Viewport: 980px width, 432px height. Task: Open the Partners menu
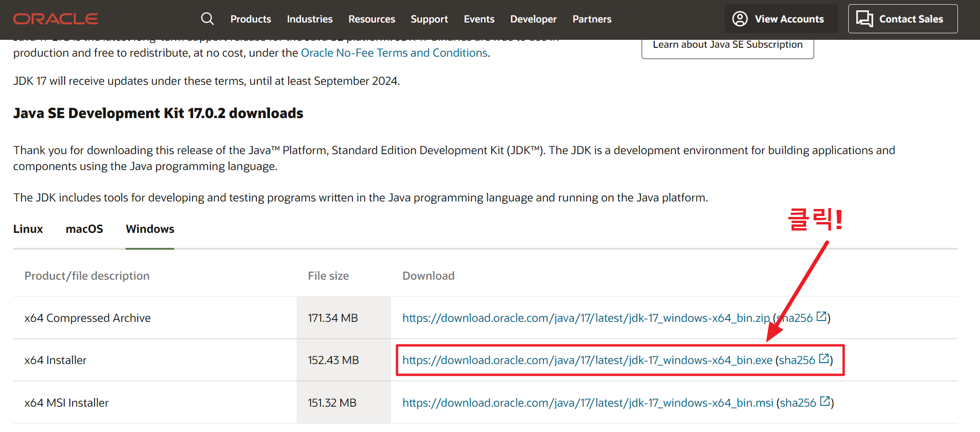click(592, 19)
